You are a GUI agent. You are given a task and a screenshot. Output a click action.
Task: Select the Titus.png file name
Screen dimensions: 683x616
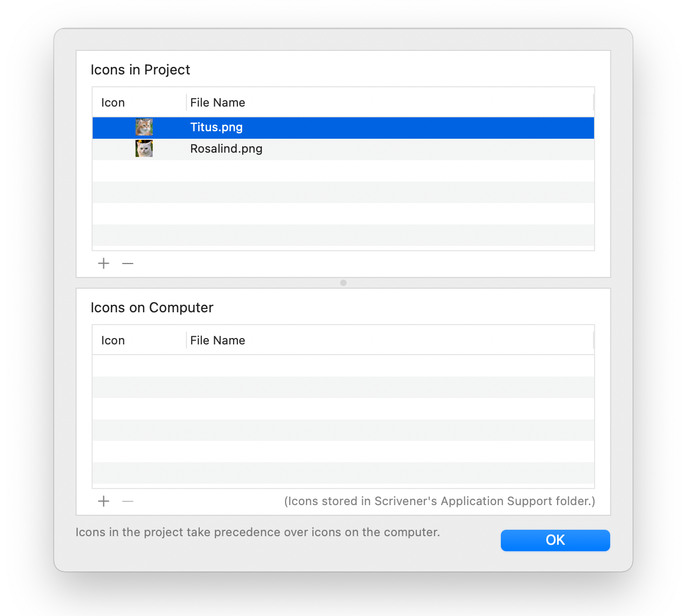point(216,127)
